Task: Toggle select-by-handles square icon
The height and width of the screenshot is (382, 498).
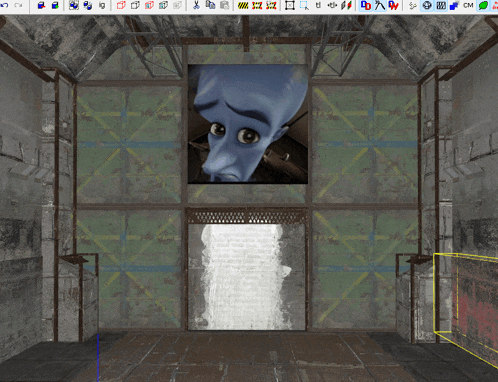Action: 290,5
